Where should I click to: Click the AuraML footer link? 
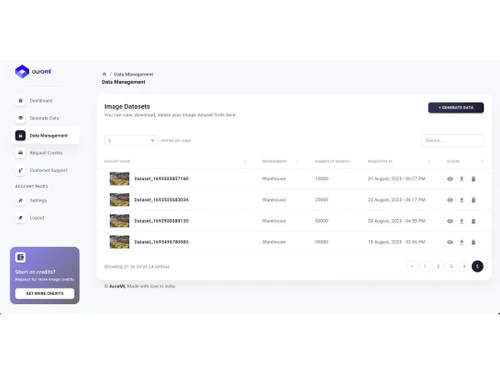pos(117,286)
